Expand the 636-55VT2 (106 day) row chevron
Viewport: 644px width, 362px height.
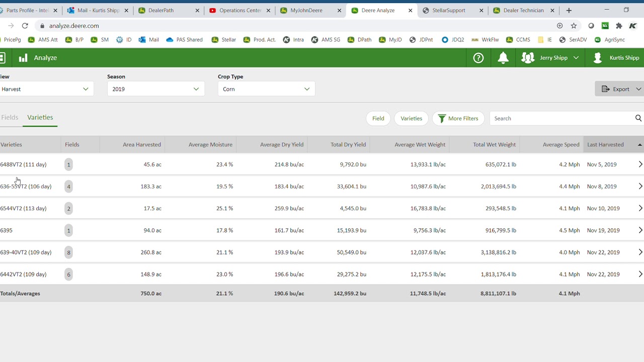click(x=640, y=187)
